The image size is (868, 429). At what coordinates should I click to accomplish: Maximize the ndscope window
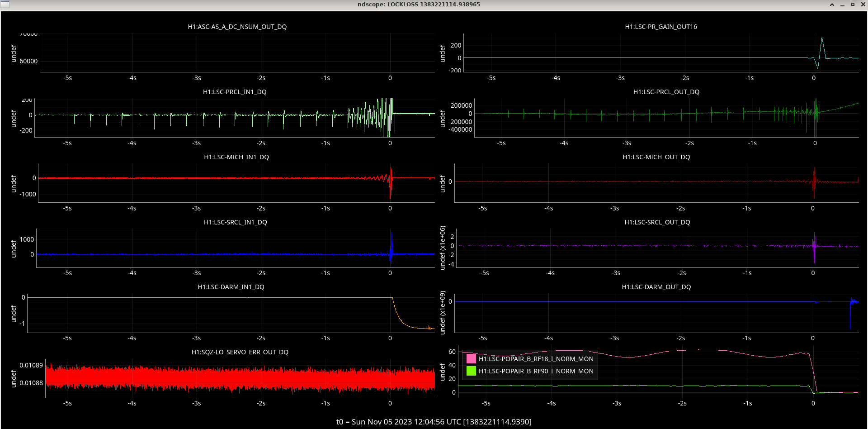click(853, 5)
